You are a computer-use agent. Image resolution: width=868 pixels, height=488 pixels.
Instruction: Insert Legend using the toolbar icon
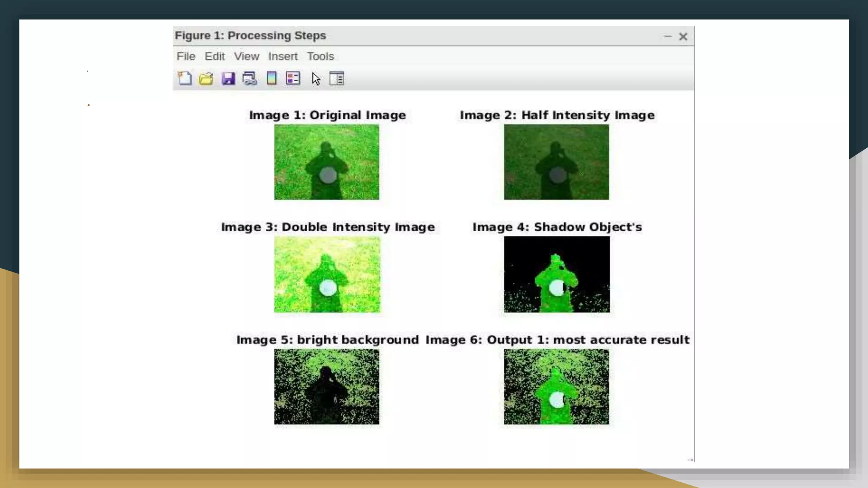pyautogui.click(x=293, y=78)
